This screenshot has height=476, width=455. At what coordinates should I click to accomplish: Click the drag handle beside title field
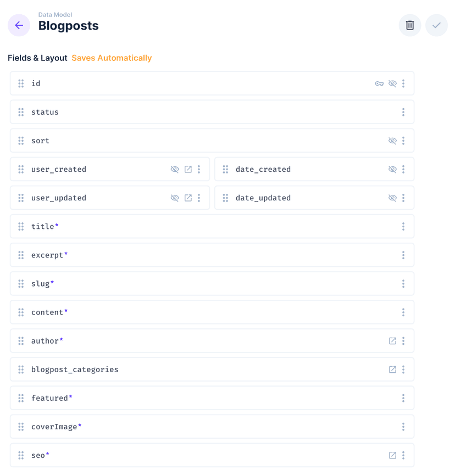(x=20, y=226)
